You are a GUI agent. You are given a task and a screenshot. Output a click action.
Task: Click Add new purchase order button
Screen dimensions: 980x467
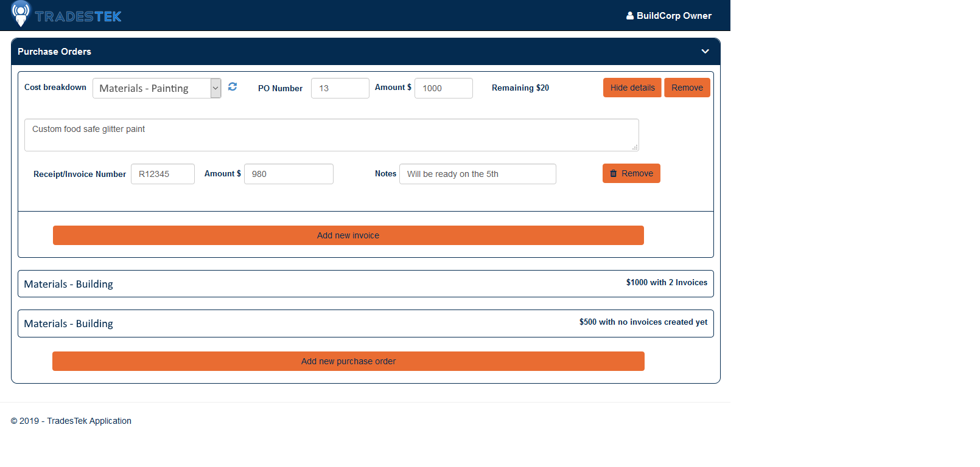pyautogui.click(x=348, y=361)
